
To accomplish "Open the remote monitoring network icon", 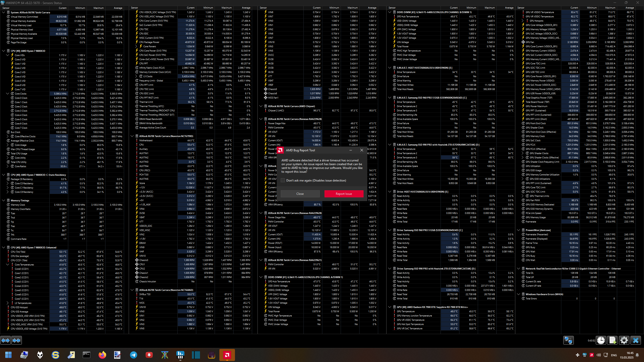I will [568, 340].
